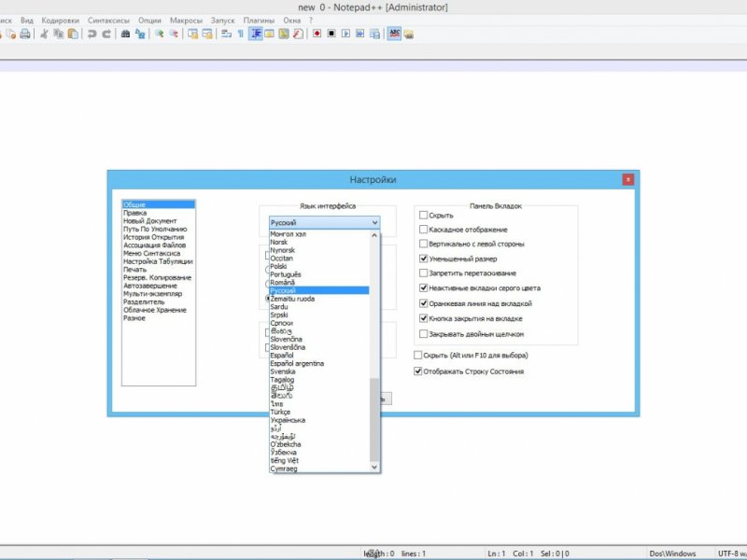Open the Макросы menu
The width and height of the screenshot is (747, 560).
click(x=186, y=21)
